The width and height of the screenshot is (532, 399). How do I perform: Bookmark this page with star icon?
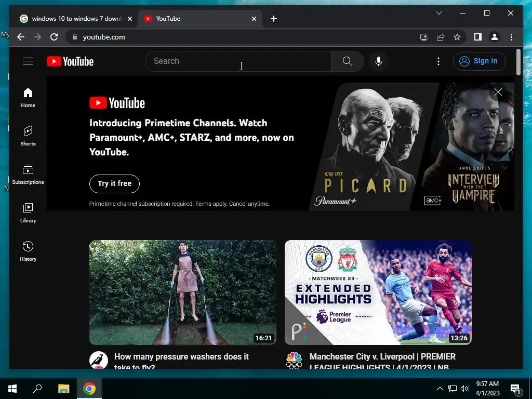tap(457, 37)
